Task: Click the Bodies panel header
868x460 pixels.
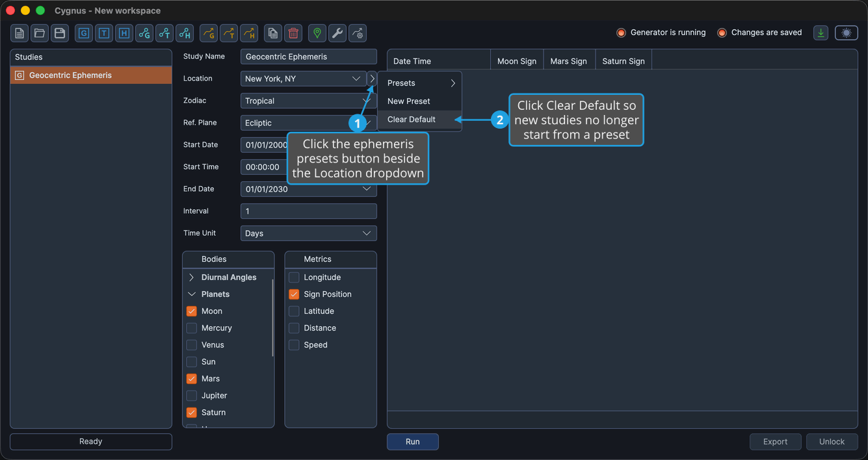Action: tap(228, 259)
